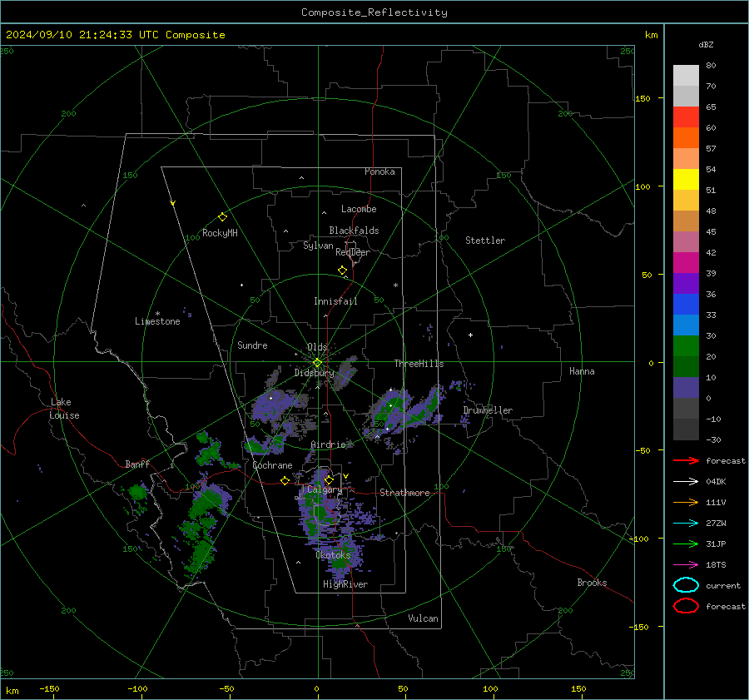This screenshot has height=700, width=749.
Task: Select the slate purple 10 dBZ swatch
Action: pyautogui.click(x=686, y=388)
